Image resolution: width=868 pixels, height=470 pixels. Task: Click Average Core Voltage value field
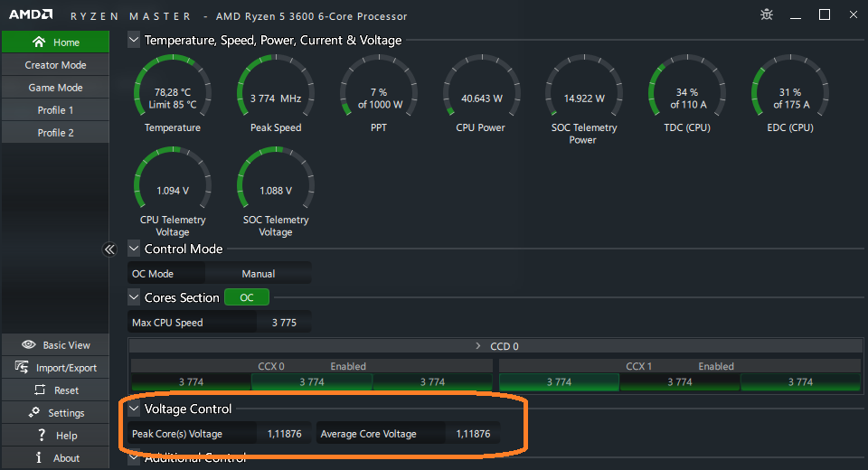coord(473,434)
